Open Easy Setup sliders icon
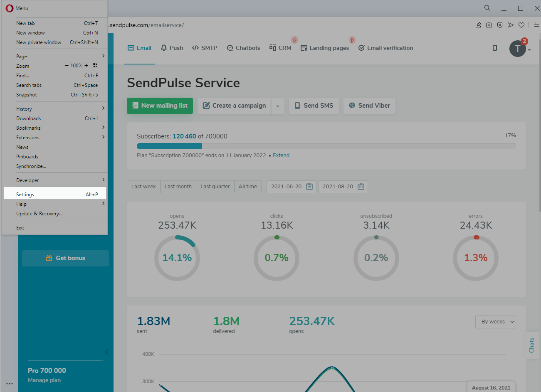This screenshot has height=392, width=541. pyautogui.click(x=536, y=25)
